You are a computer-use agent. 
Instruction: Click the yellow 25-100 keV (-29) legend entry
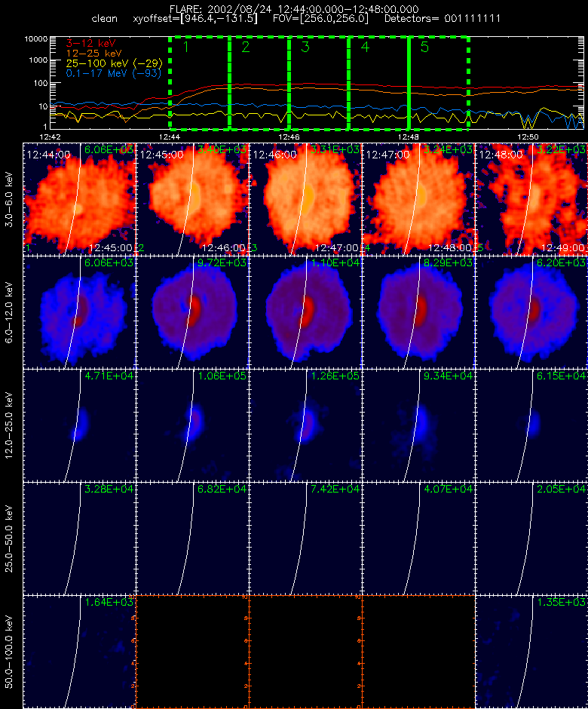114,63
